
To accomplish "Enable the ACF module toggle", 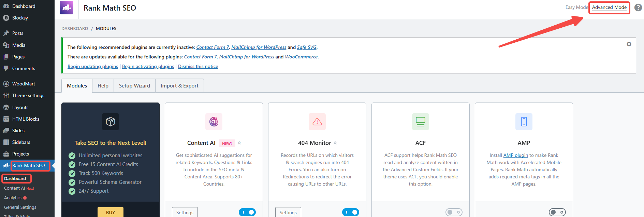I will (x=454, y=212).
